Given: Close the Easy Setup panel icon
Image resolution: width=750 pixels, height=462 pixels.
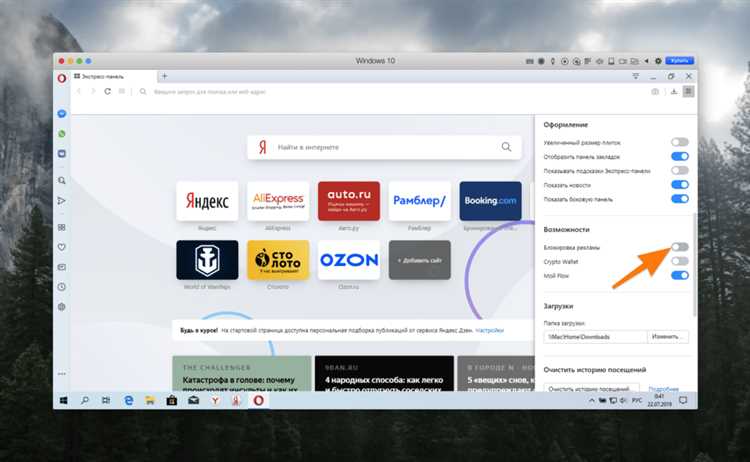Looking at the screenshot, I should pyautogui.click(x=688, y=91).
